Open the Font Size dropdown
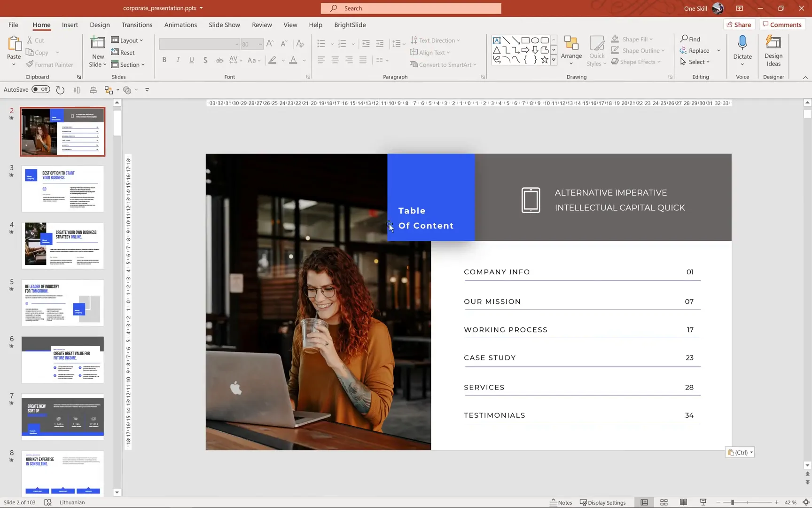Screen dimensions: 812x508 (260, 44)
